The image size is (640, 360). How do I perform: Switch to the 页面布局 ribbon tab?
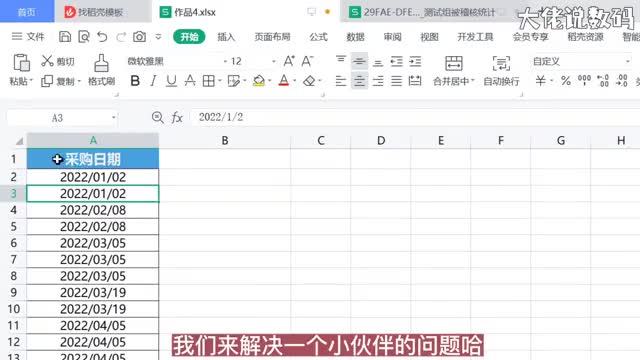[272, 37]
